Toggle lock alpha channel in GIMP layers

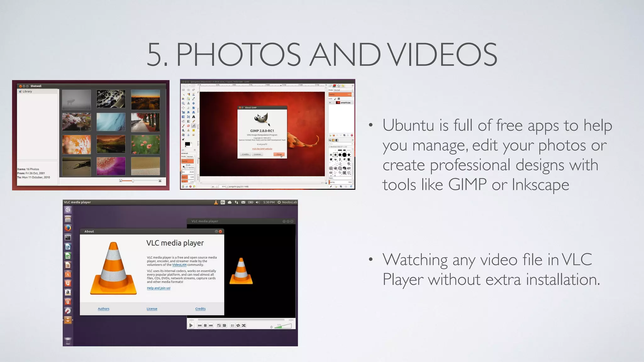tap(339, 99)
